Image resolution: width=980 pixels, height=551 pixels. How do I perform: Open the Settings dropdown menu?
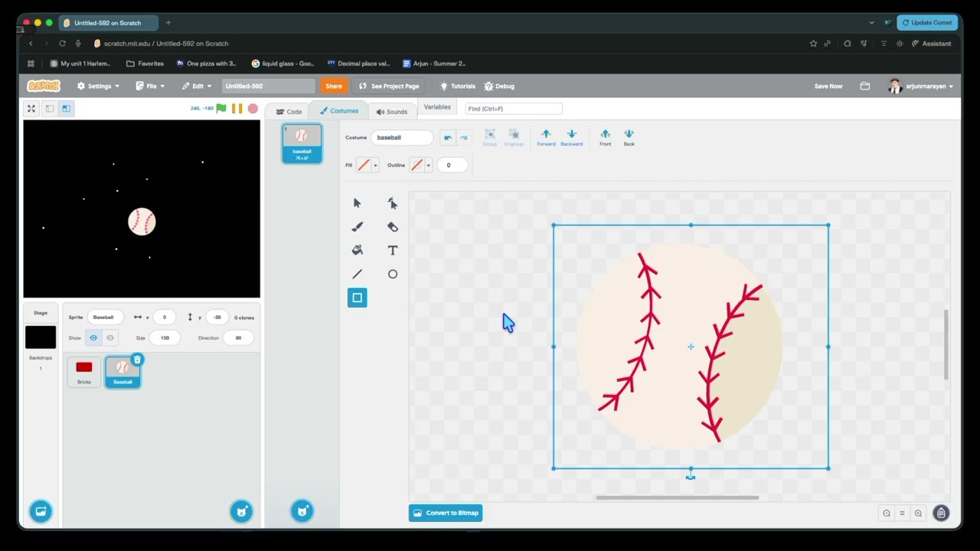pos(98,86)
